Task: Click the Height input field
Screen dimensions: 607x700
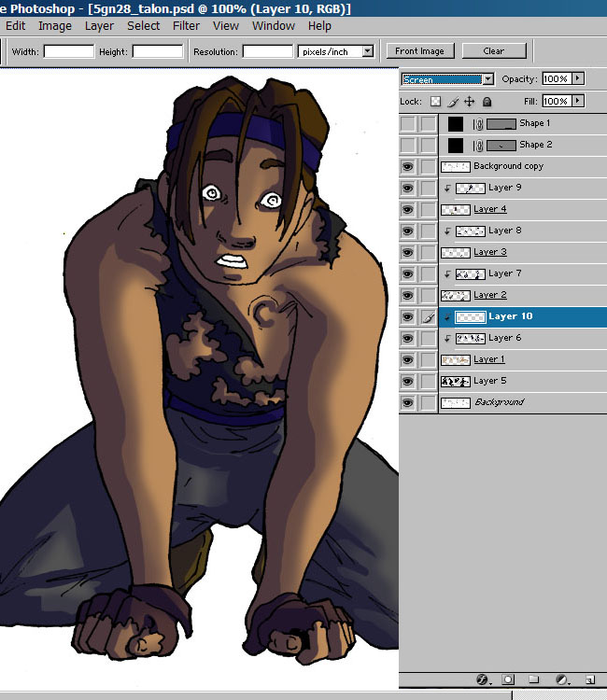Action: (x=158, y=51)
